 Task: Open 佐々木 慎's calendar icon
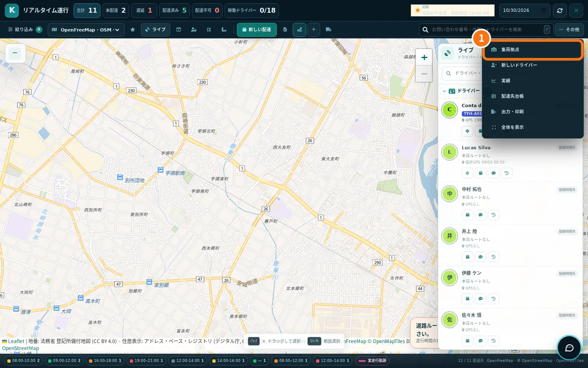pyautogui.click(x=468, y=341)
